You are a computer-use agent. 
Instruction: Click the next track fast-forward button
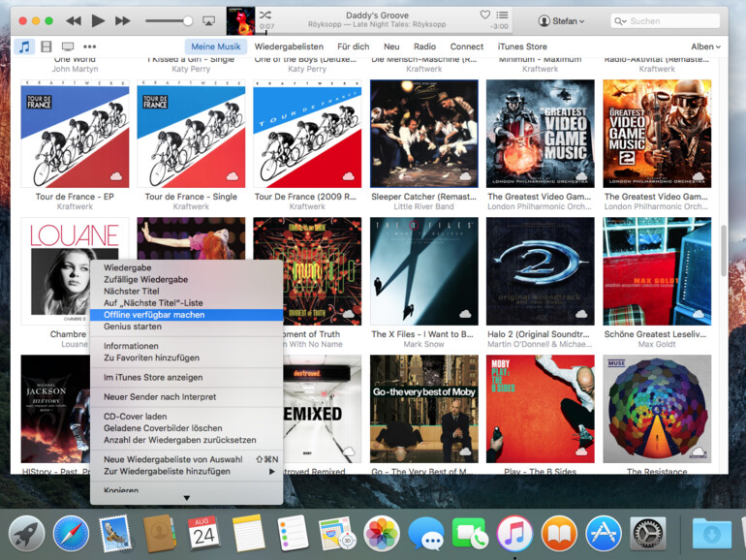pyautogui.click(x=123, y=21)
